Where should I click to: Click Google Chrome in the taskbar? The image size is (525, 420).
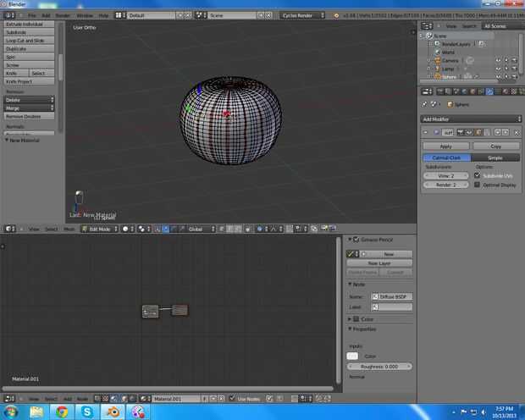tap(62, 412)
